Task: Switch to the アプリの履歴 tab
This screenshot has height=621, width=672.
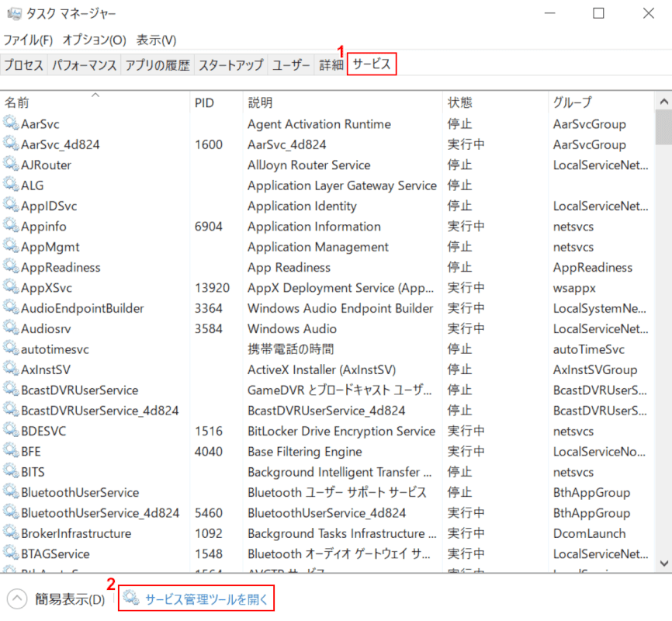Action: coord(158,64)
